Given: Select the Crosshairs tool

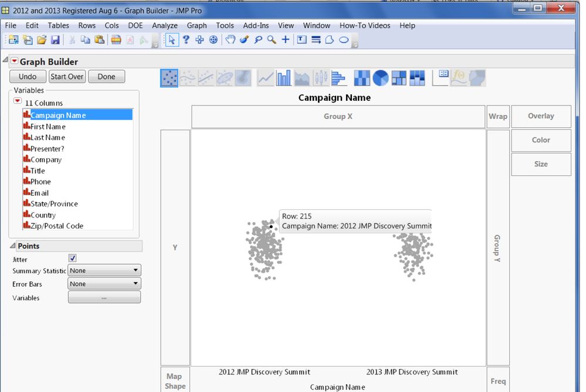Looking at the screenshot, I should coord(286,40).
